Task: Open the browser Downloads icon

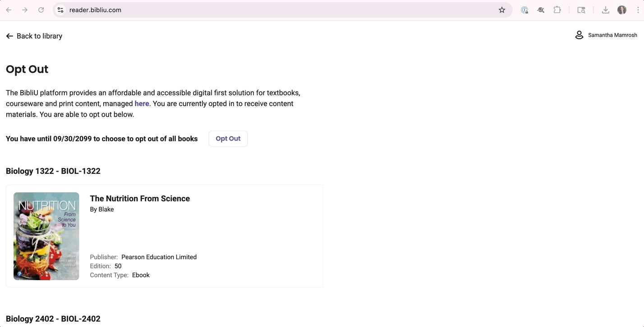Action: coord(606,10)
